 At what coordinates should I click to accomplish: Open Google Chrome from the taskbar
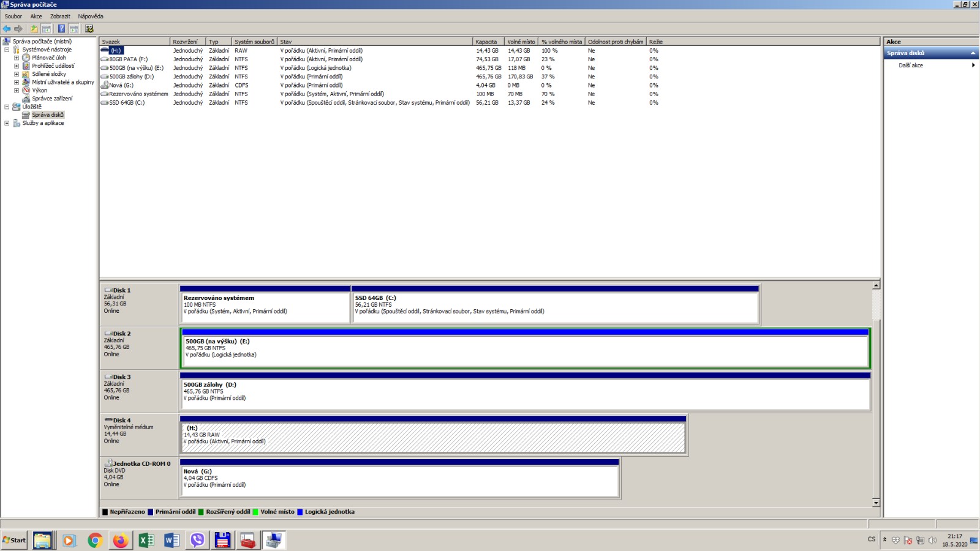[x=94, y=540]
